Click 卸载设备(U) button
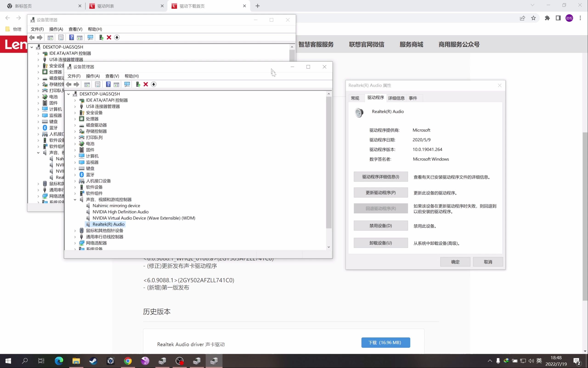 pos(381,243)
